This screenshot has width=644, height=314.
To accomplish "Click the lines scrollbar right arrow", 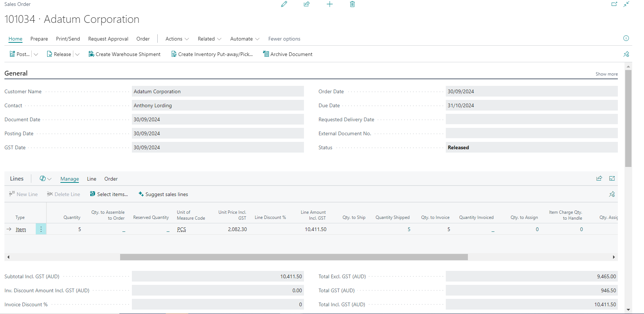I will point(614,257).
